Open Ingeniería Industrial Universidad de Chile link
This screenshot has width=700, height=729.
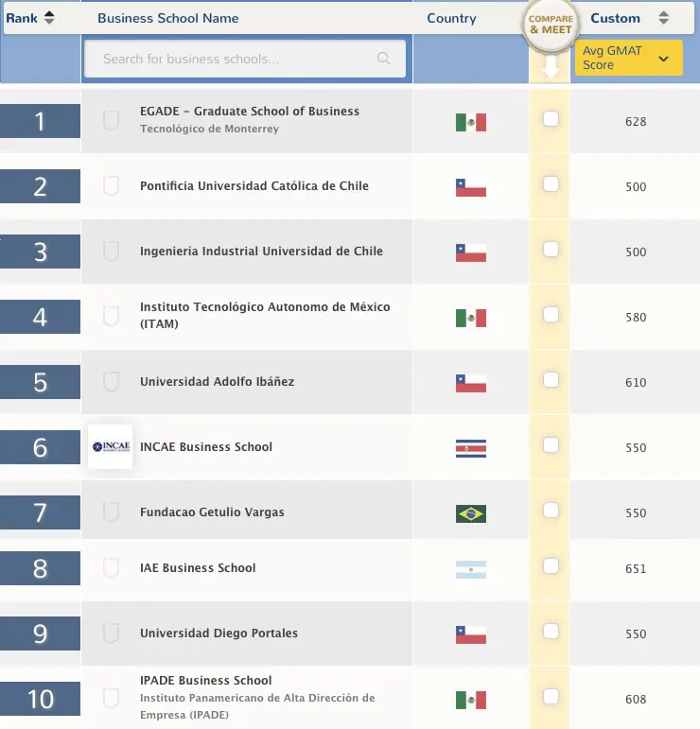pyautogui.click(x=261, y=252)
